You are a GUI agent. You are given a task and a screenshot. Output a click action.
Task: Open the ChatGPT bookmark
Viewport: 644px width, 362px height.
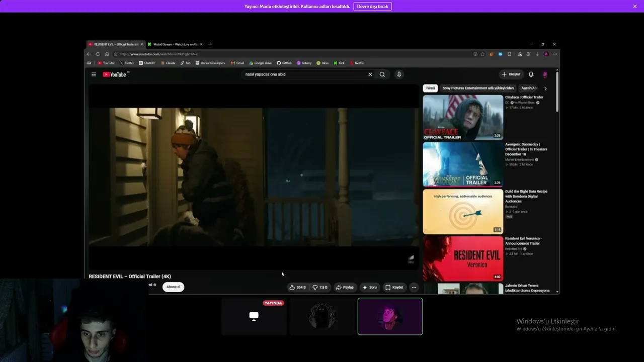click(x=147, y=63)
